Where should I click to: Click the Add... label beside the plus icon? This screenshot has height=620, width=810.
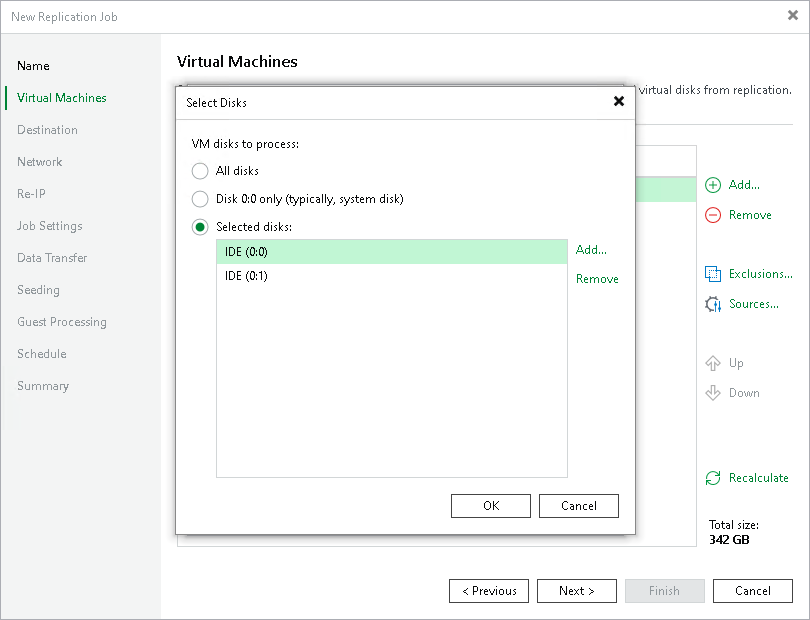pyautogui.click(x=744, y=185)
